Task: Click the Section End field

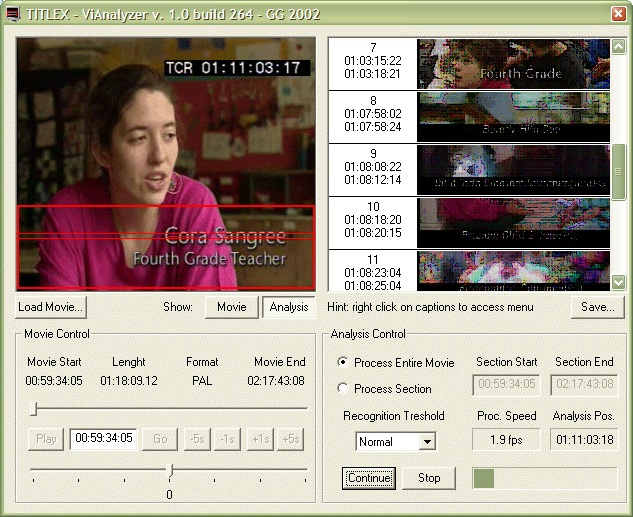Action: click(x=584, y=385)
